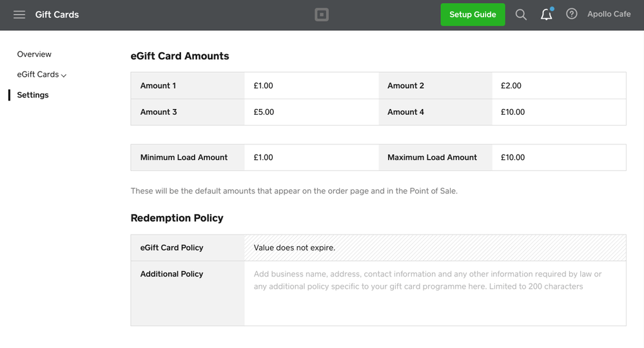Go to the Overview section
This screenshot has width=644, height=348.
click(x=34, y=54)
